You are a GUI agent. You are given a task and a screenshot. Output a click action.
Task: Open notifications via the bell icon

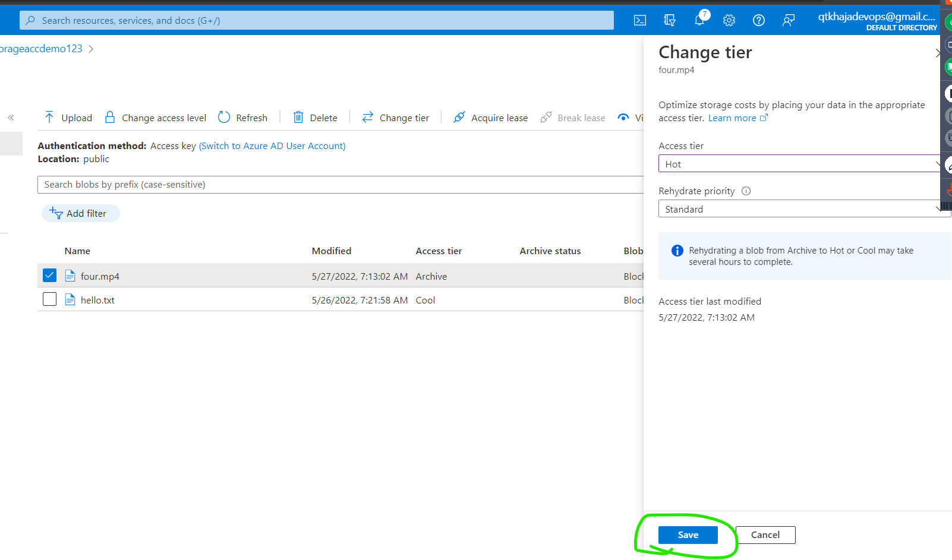point(699,20)
